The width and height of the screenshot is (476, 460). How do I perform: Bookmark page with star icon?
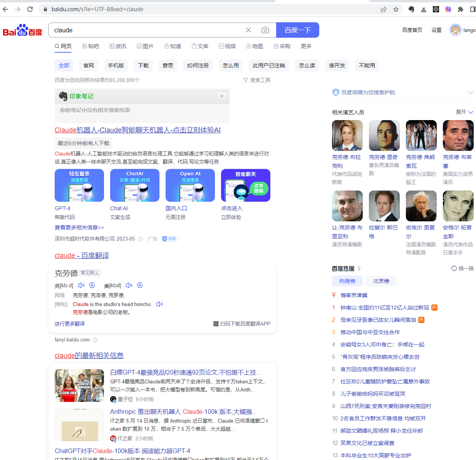[396, 9]
